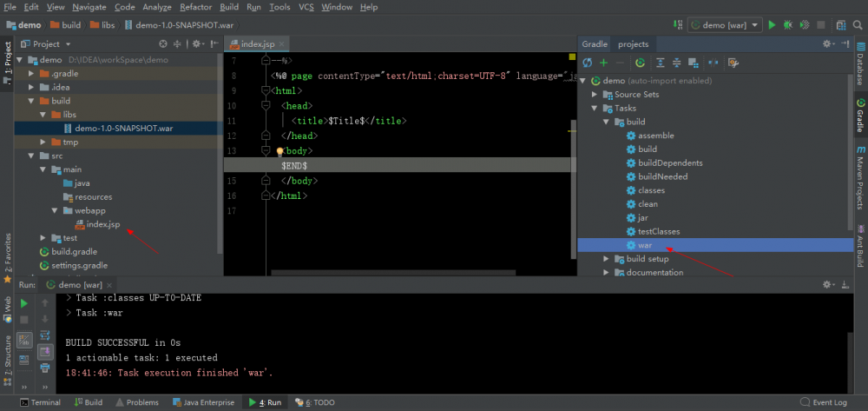
Task: Open the Gradle settings wrench icon
Action: (x=733, y=63)
